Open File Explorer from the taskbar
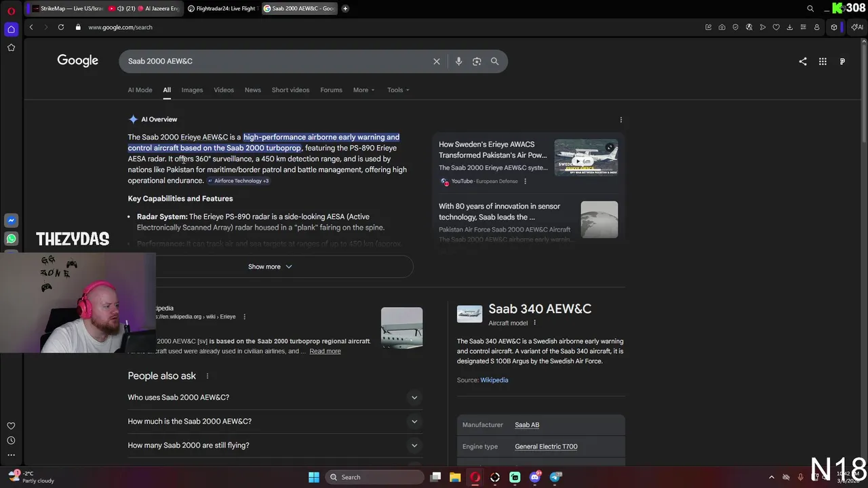The width and height of the screenshot is (868, 488). click(x=455, y=477)
